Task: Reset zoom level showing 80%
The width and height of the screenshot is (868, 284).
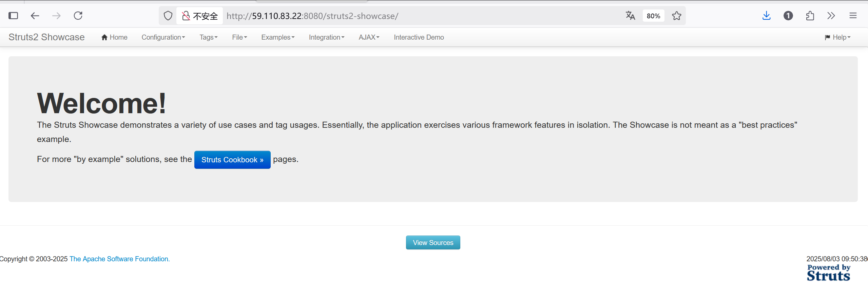Action: [653, 16]
